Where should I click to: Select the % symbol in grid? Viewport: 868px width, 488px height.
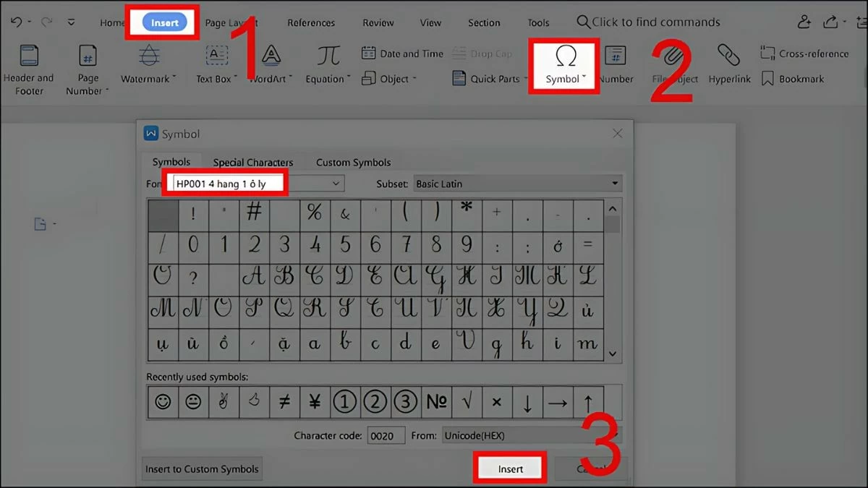click(x=315, y=214)
